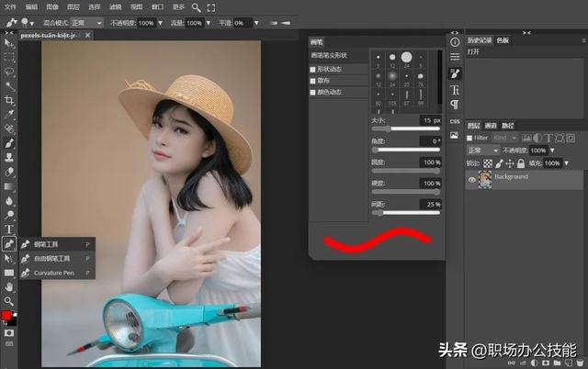This screenshot has height=369, width=588.
Task: Select the Rectangular Marquee tool
Action: click(8, 57)
